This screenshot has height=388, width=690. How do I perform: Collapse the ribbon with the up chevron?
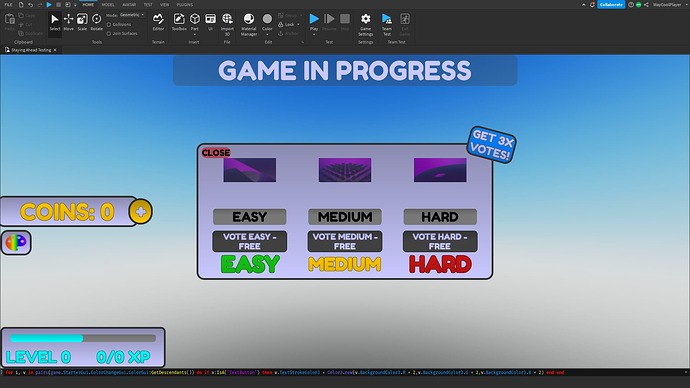584,4
